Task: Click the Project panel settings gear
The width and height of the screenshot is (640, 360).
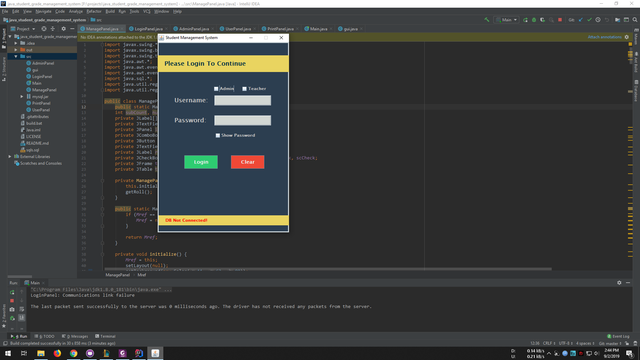Action: tap(63, 29)
